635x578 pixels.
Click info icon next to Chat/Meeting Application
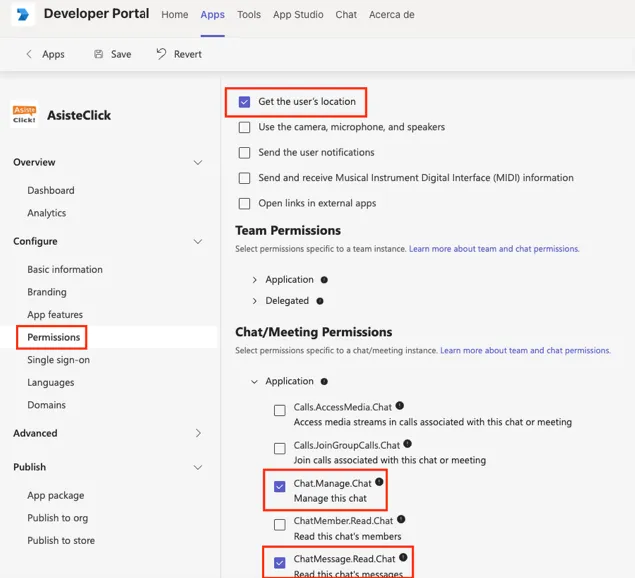pyautogui.click(x=324, y=382)
